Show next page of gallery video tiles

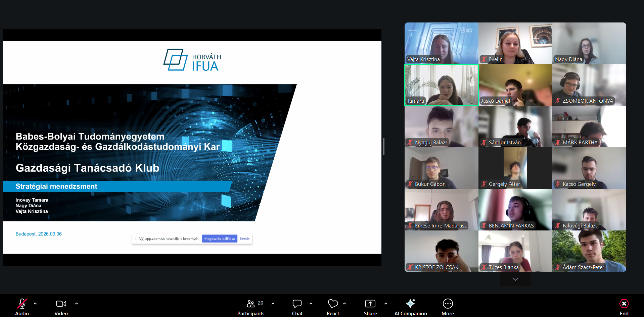click(515, 279)
